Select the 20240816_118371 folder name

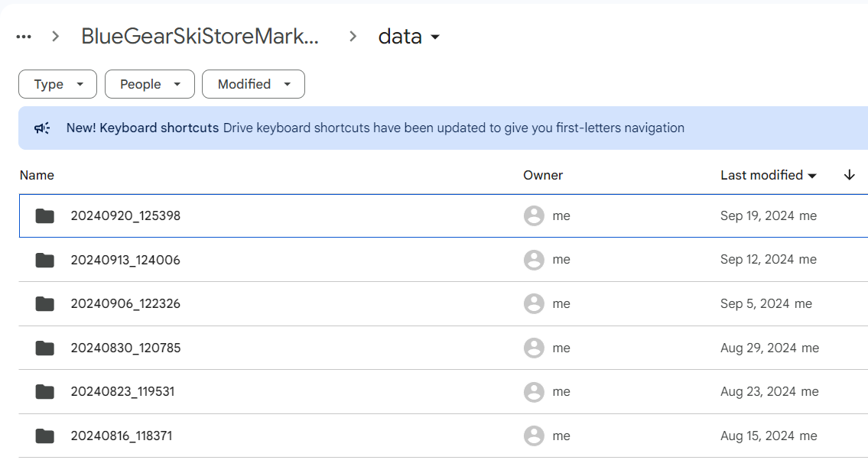[122, 436]
